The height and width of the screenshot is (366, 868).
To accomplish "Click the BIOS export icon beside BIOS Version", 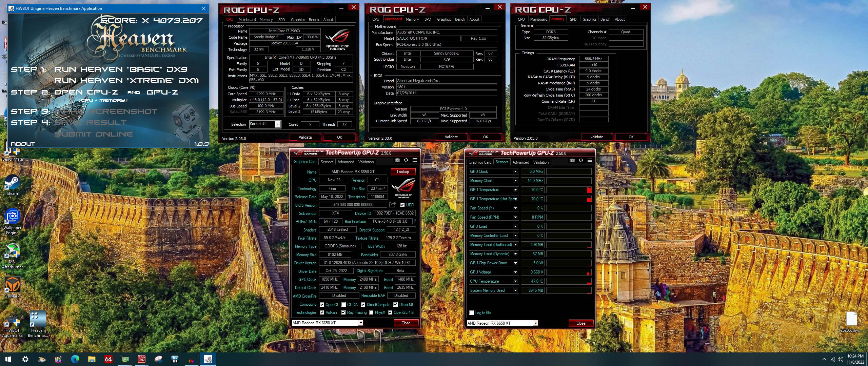I will pyautogui.click(x=392, y=205).
